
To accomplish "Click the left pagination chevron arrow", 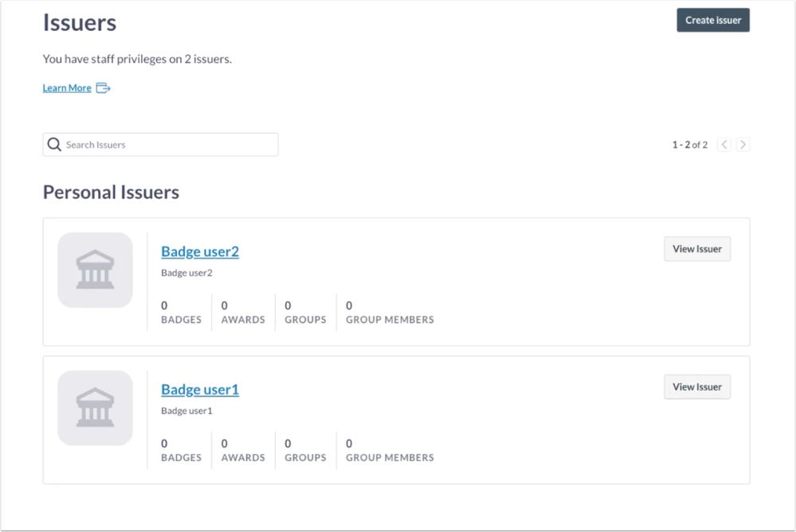I will point(723,144).
